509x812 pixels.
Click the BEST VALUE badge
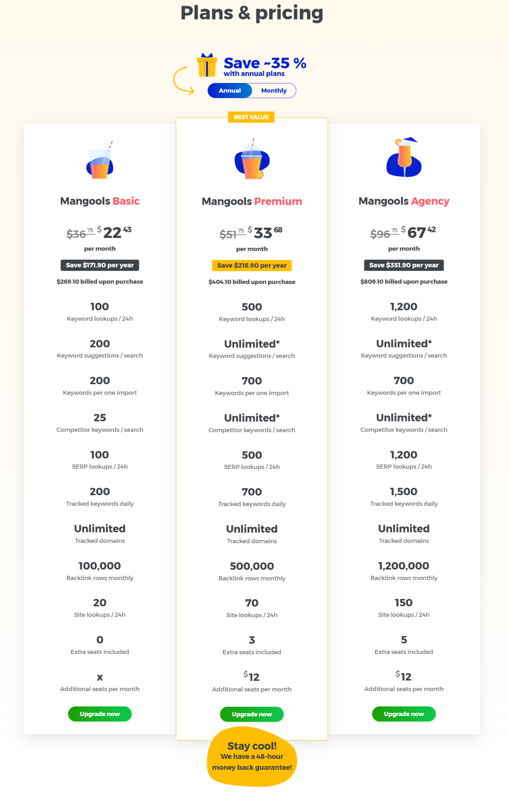(252, 117)
